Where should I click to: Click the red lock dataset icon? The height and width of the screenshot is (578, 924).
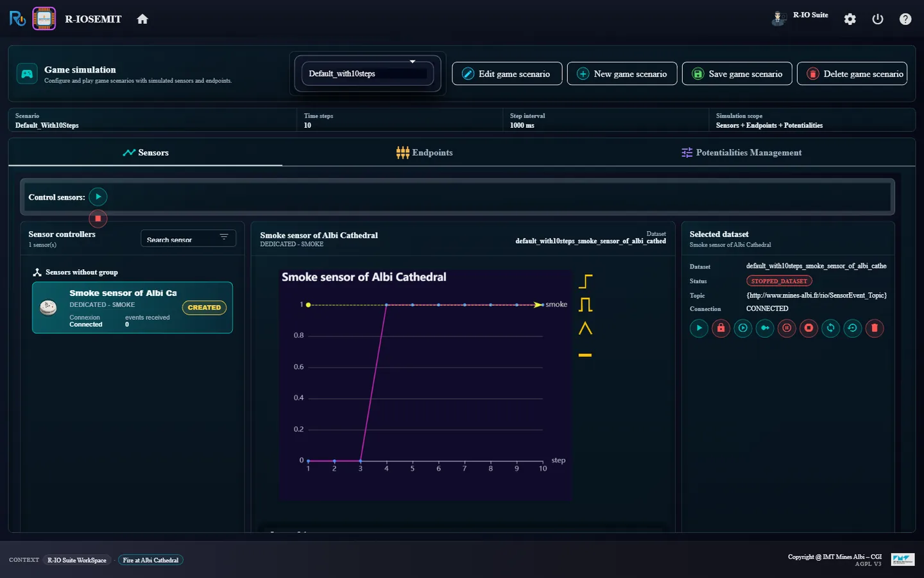(721, 328)
